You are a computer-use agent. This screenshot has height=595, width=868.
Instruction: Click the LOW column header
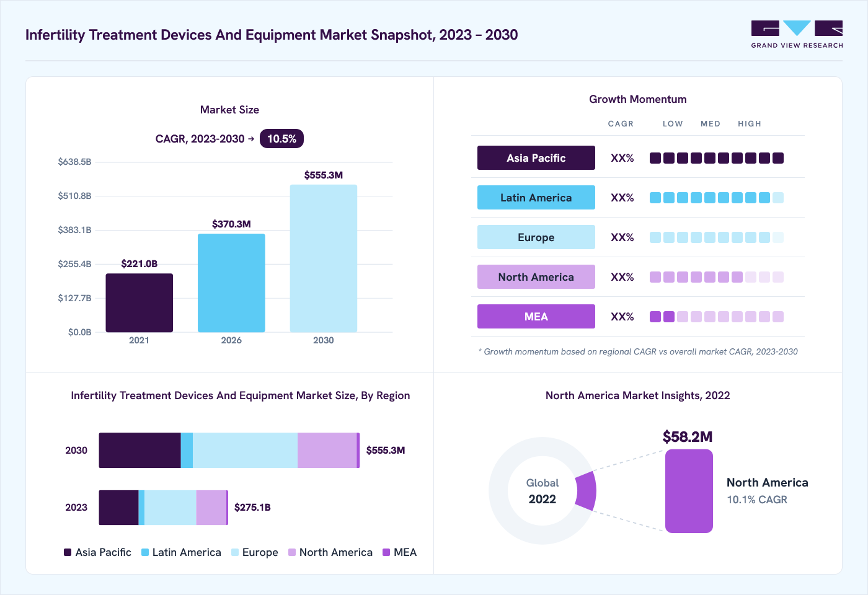click(673, 124)
